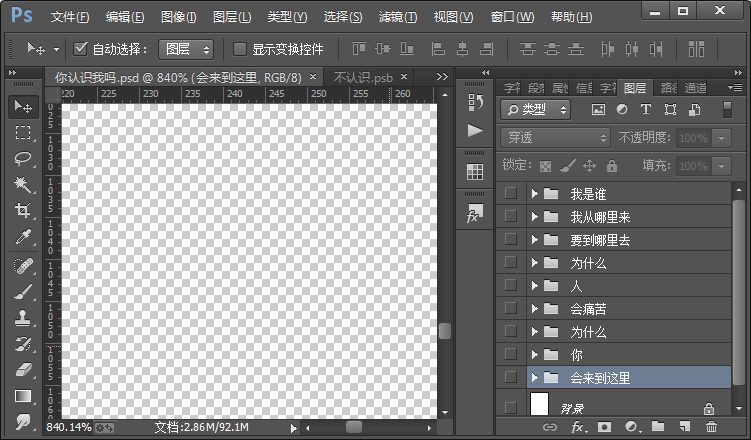Toggle layer filtering switch on/off

click(727, 110)
